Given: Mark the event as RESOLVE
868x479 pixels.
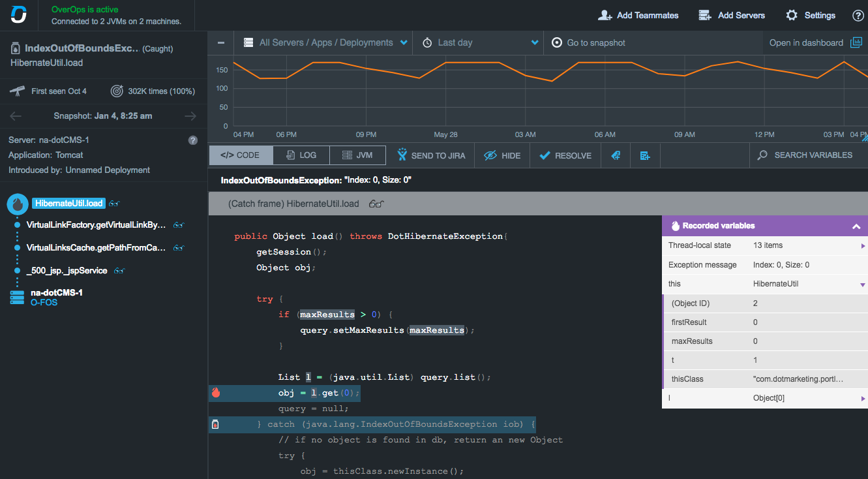Looking at the screenshot, I should 565,155.
